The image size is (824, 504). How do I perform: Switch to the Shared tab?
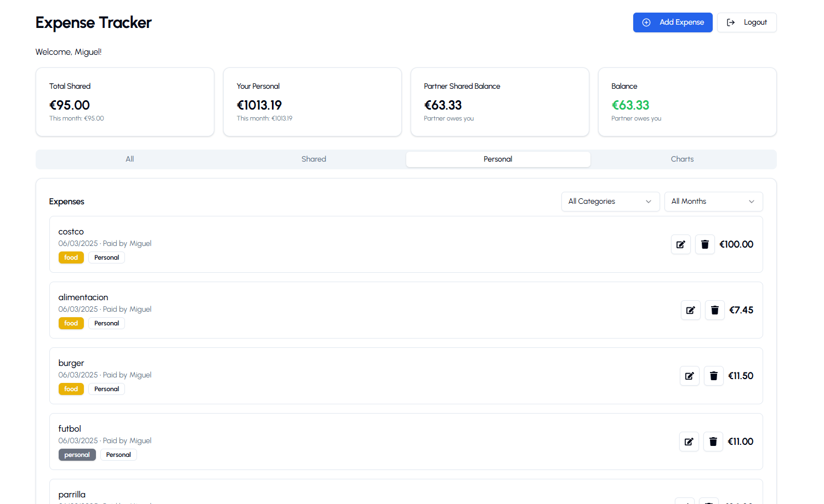click(314, 159)
